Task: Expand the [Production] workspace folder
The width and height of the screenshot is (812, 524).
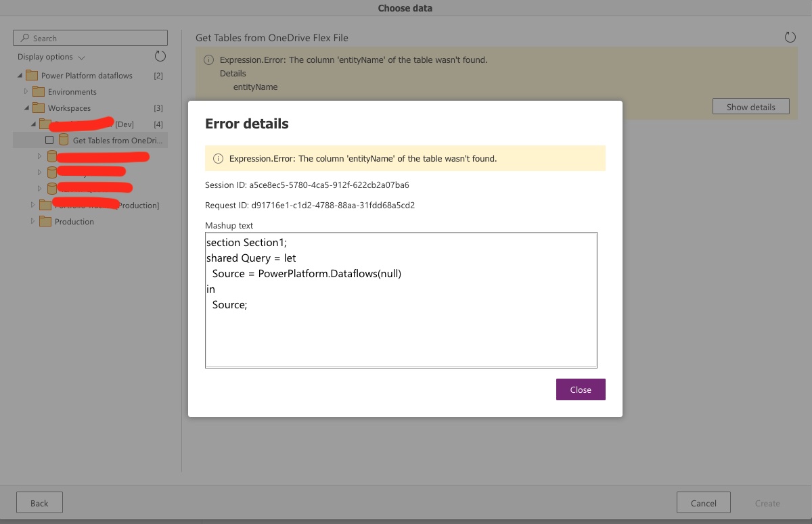Action: pyautogui.click(x=33, y=205)
